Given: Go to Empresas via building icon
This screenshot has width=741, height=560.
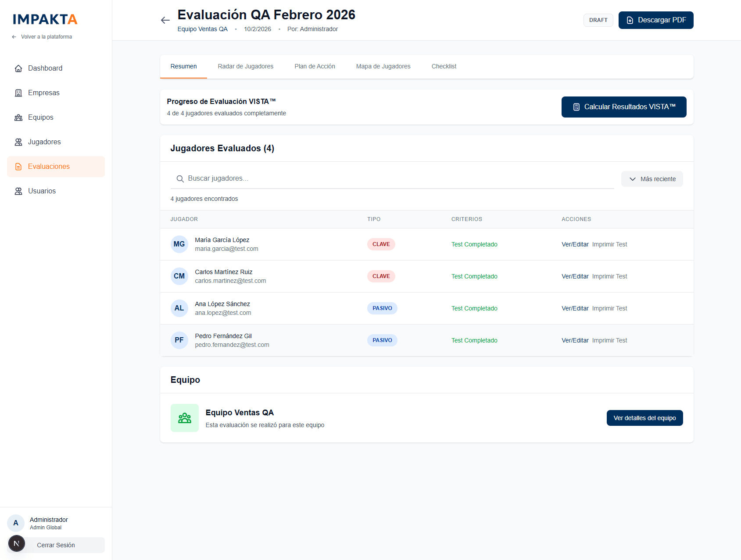Looking at the screenshot, I should [x=18, y=93].
